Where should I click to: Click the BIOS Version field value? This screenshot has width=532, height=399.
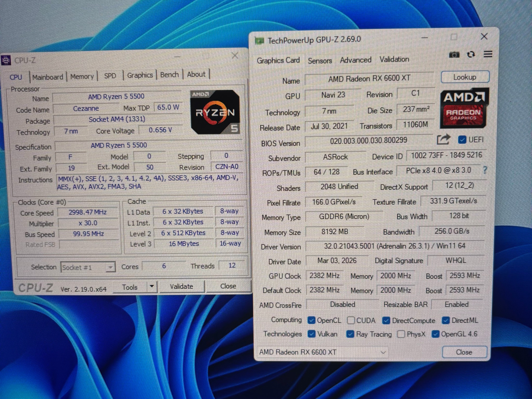point(368,141)
